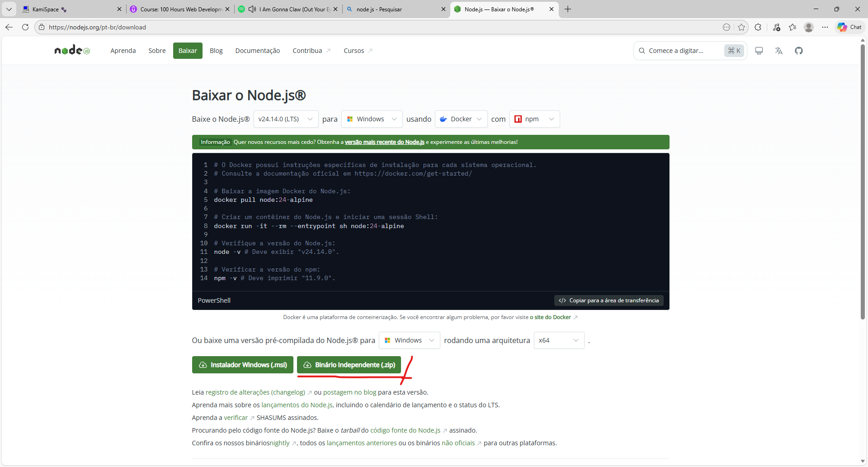Open the Cursos external link
This screenshot has width=868, height=467.
pyautogui.click(x=358, y=51)
